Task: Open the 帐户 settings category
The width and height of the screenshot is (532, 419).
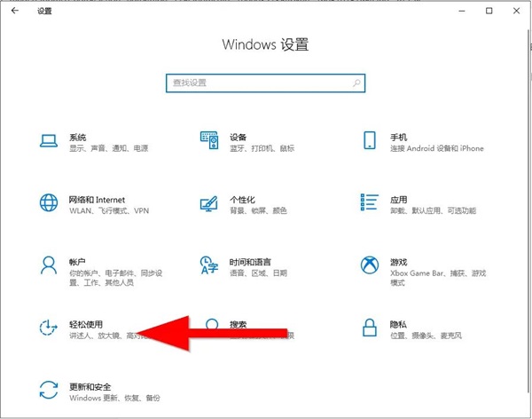Action: (77, 262)
